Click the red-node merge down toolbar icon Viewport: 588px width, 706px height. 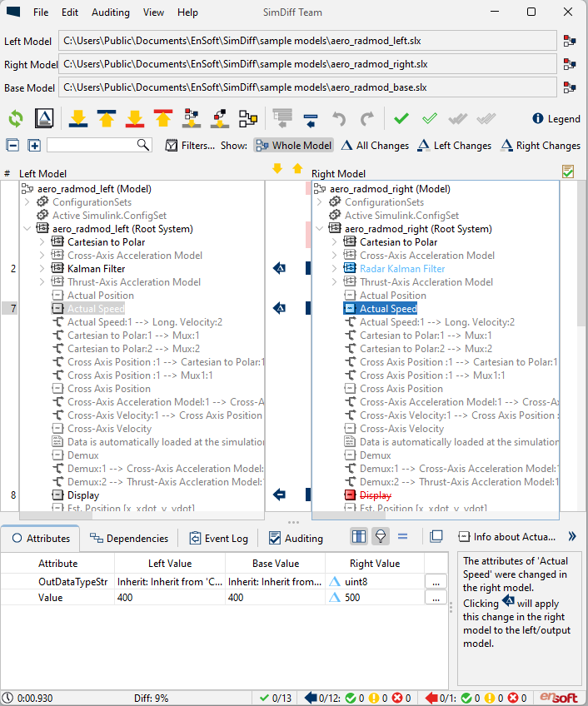tap(220, 119)
